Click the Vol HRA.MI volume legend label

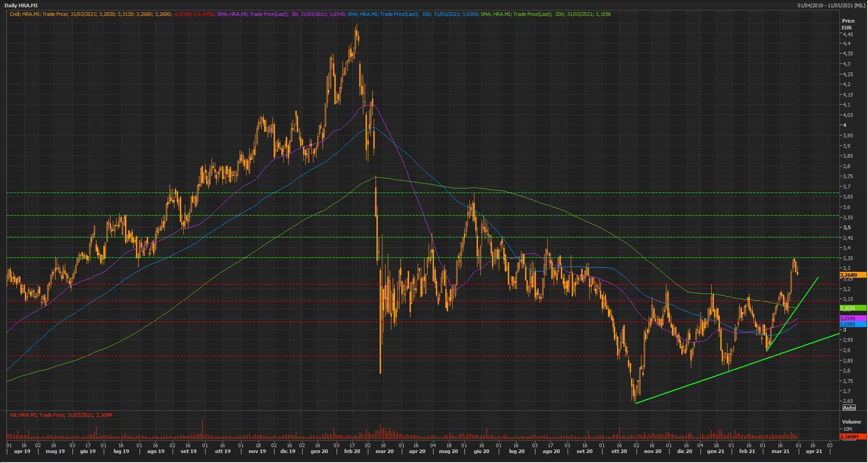tap(61, 415)
